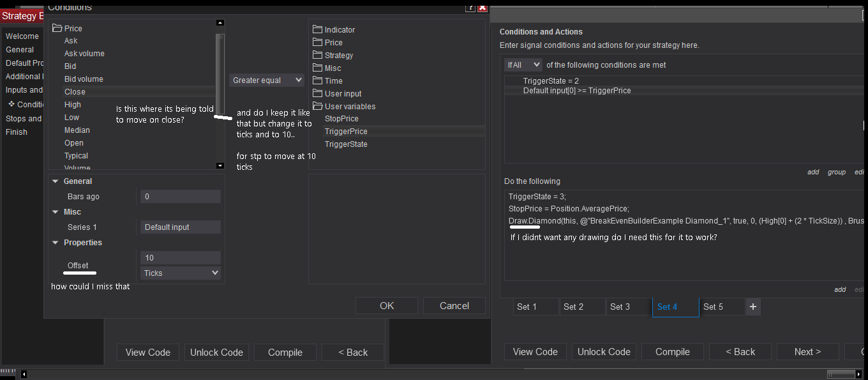
Task: Click the OK button
Action: [x=387, y=306]
